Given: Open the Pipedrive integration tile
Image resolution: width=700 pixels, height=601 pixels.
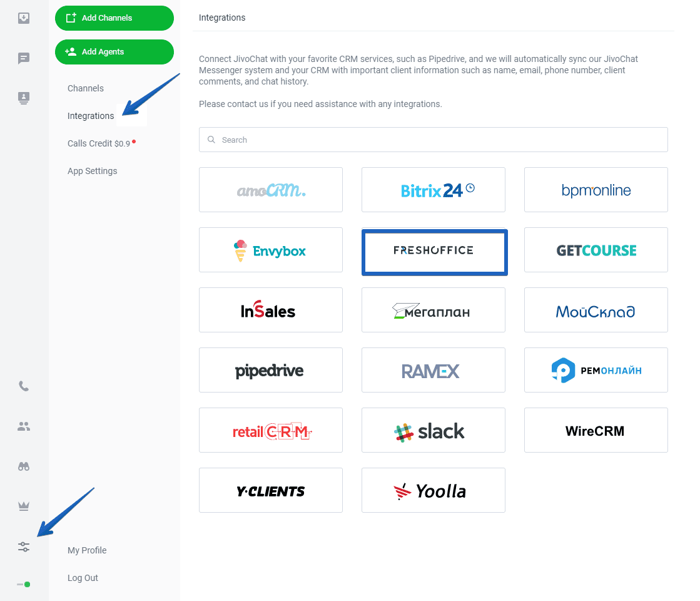Looking at the screenshot, I should click(270, 370).
